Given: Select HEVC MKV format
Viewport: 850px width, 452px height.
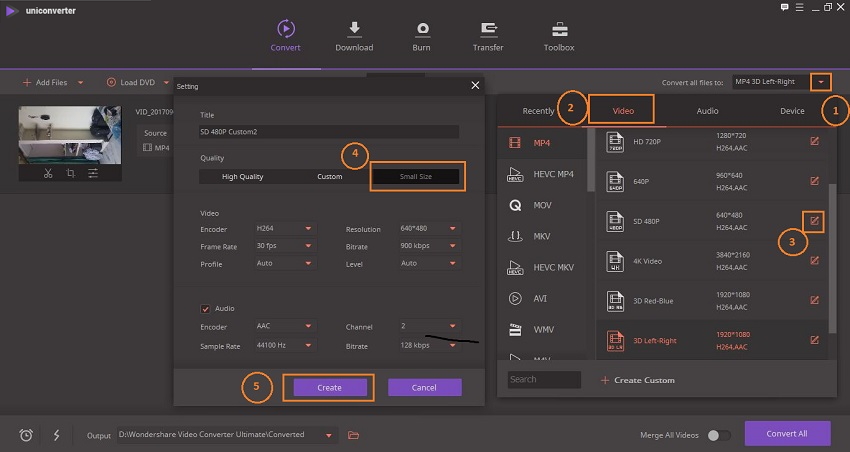Looking at the screenshot, I should pyautogui.click(x=542, y=267).
